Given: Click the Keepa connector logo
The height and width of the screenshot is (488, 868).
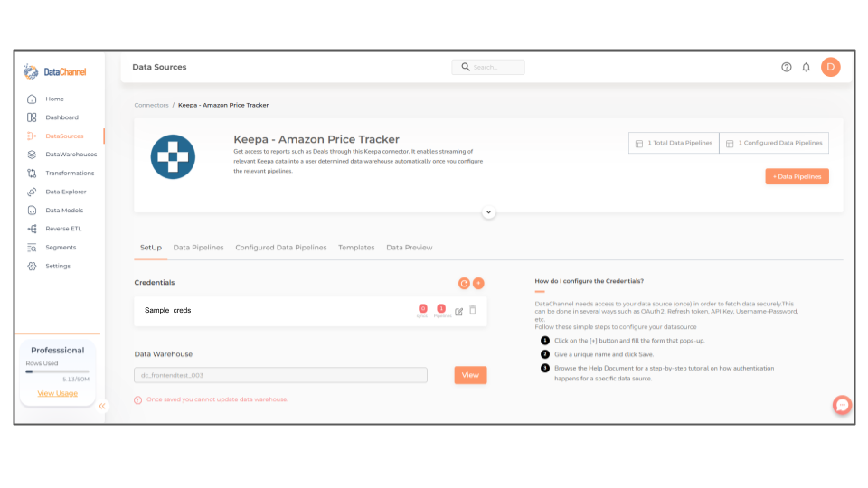Looking at the screenshot, I should [x=173, y=156].
